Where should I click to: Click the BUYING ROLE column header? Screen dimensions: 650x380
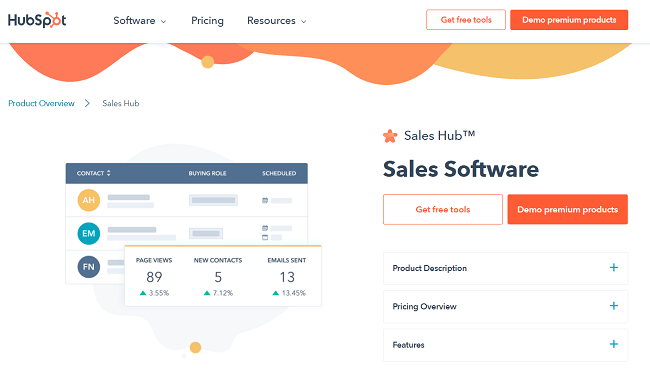[207, 173]
